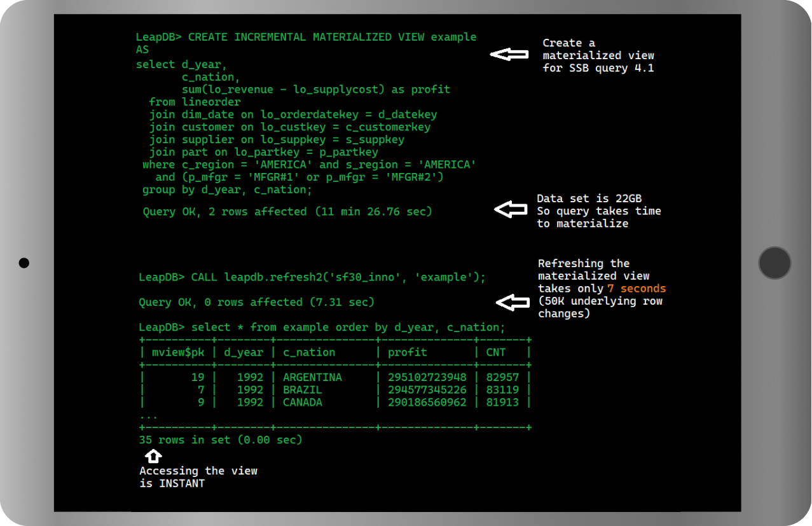Click the 'select d_year,' query line
Image resolution: width=812 pixels, height=526 pixels.
[181, 64]
